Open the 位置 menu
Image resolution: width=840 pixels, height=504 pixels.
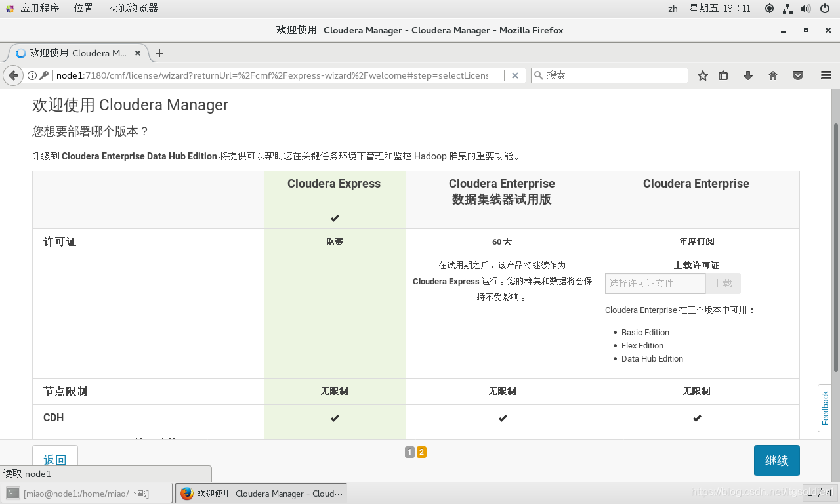click(x=83, y=9)
